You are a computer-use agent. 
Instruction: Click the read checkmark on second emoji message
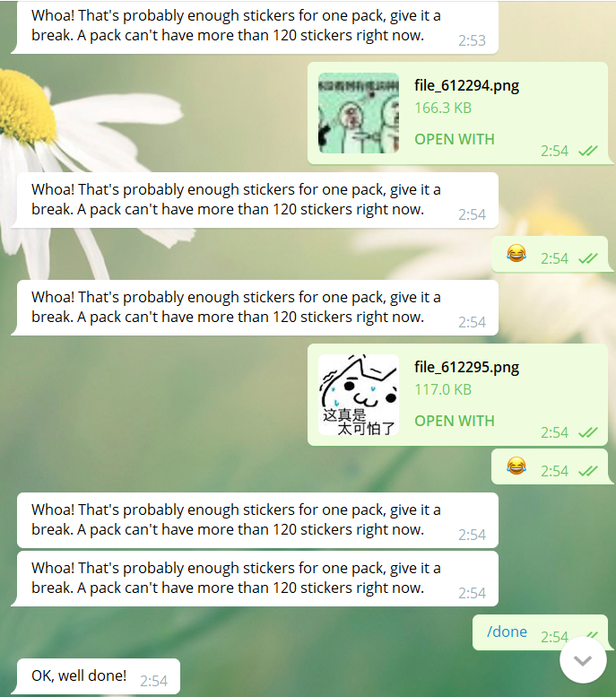click(x=588, y=471)
